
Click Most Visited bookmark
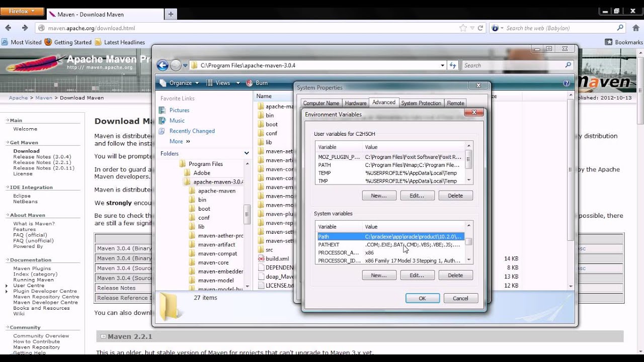pos(22,42)
